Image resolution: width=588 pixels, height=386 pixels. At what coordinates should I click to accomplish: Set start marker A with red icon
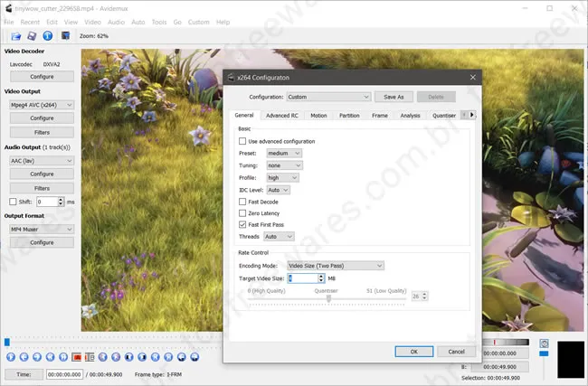click(x=77, y=357)
